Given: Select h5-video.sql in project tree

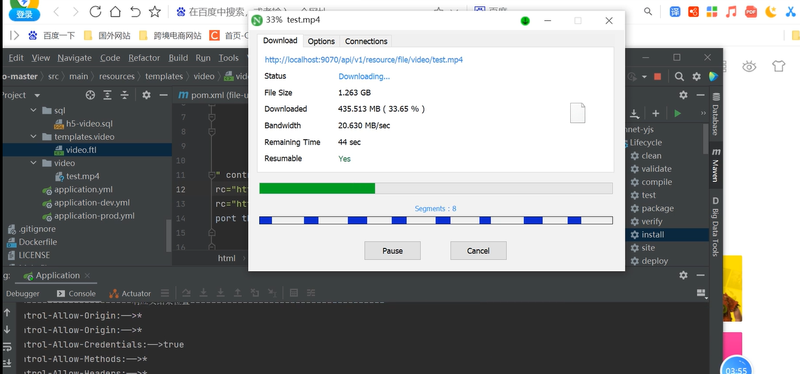Looking at the screenshot, I should point(83,123).
